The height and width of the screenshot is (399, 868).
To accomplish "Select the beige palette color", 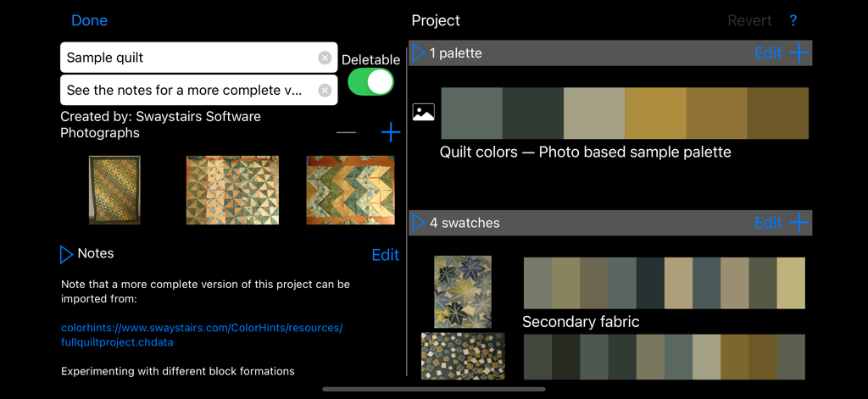I will [594, 113].
